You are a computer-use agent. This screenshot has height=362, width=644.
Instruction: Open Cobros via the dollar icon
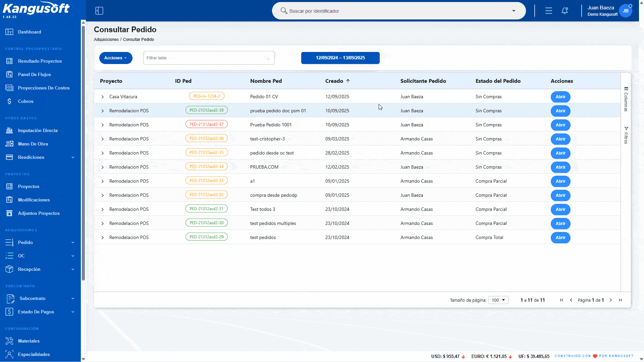pyautogui.click(x=9, y=101)
